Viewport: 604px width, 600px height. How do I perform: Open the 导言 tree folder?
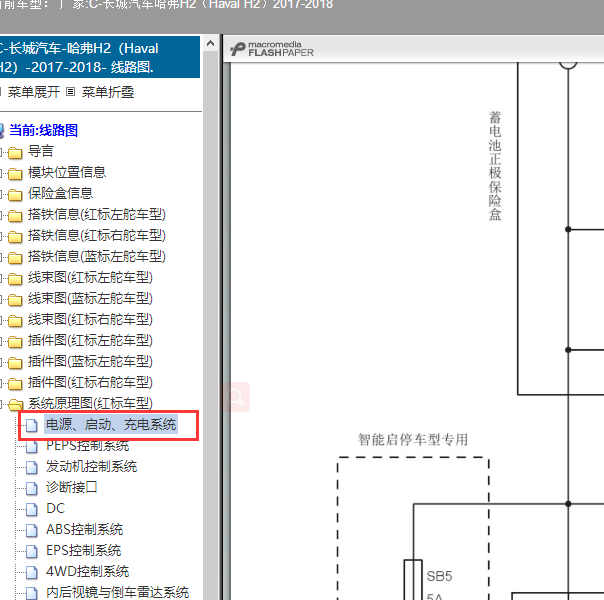click(x=40, y=151)
